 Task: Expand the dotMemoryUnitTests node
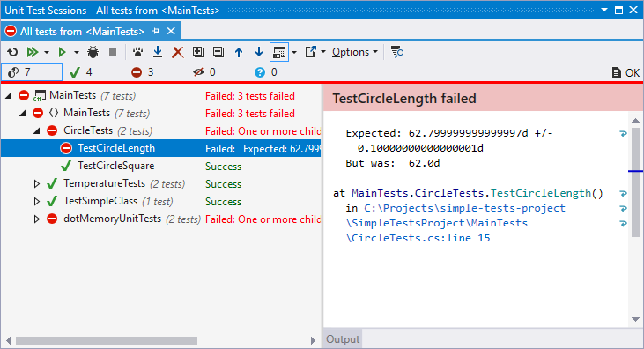[36, 219]
